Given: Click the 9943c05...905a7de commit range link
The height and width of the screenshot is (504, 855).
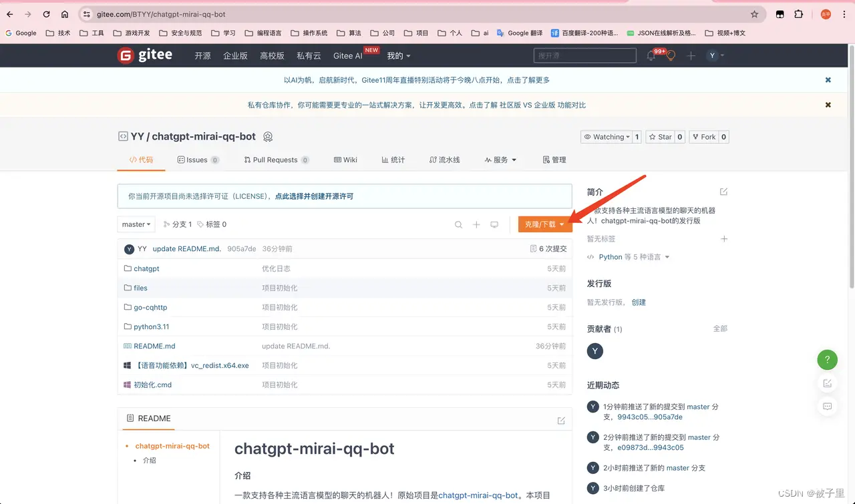Looking at the screenshot, I should [x=650, y=417].
